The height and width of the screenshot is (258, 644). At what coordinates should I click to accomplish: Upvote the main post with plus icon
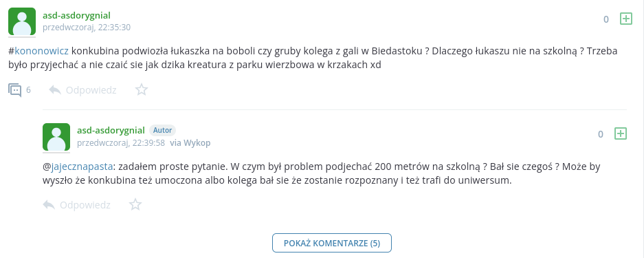(625, 19)
